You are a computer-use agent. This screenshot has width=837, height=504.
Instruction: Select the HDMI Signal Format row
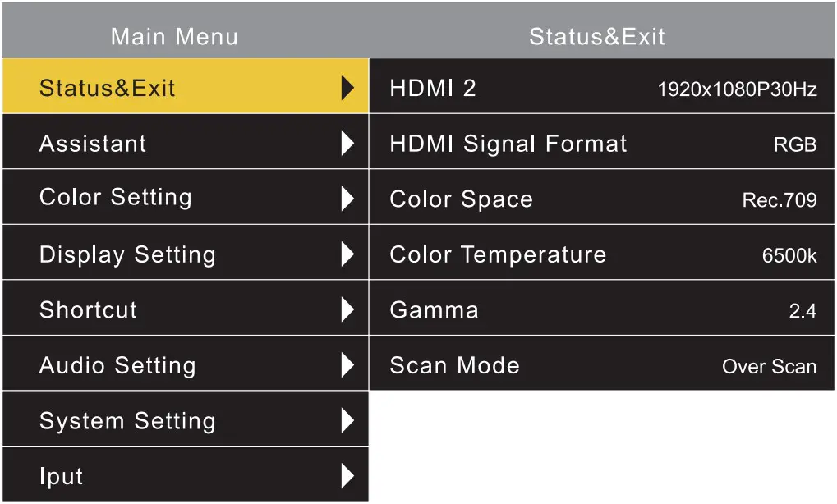(602, 144)
